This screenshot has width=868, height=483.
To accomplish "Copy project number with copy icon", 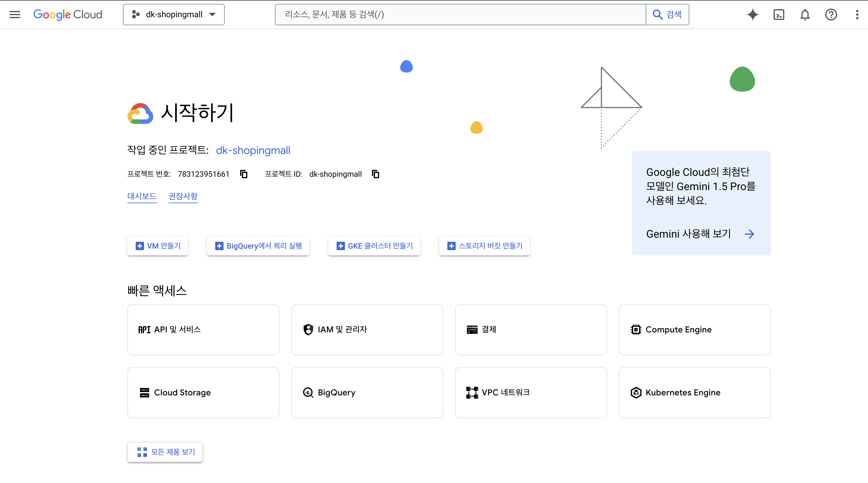I will click(244, 174).
